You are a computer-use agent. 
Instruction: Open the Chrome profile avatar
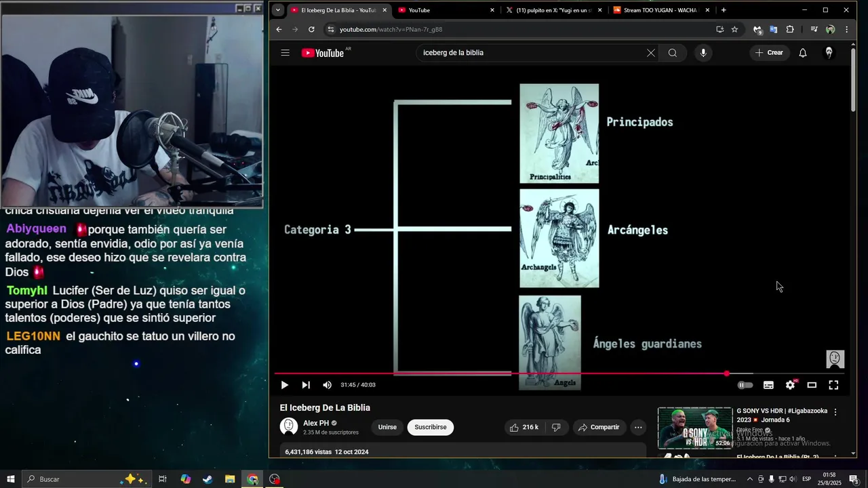click(830, 29)
